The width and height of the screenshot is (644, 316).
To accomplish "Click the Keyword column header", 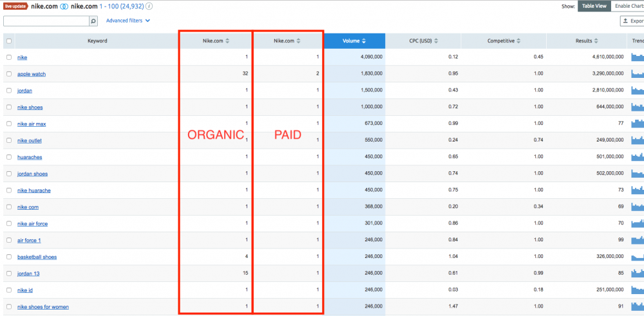I will pos(97,41).
